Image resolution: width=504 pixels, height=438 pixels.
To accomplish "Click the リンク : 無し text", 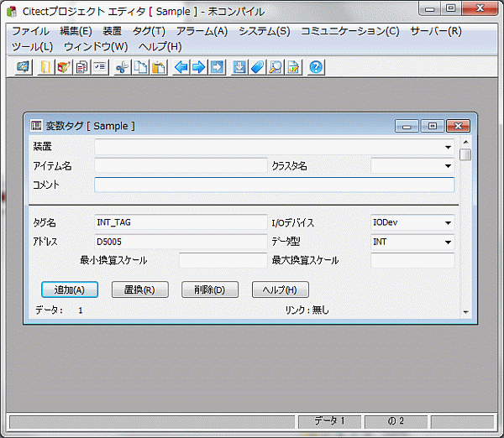I will [307, 310].
